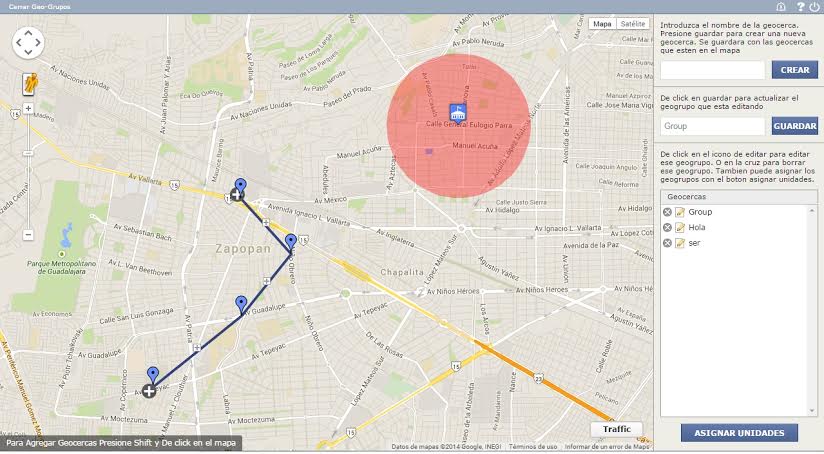Select the Mapa view tab

click(x=602, y=24)
